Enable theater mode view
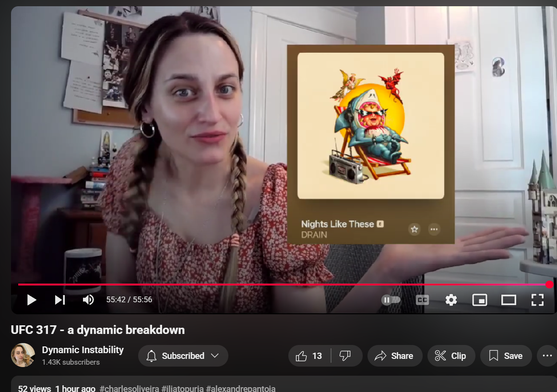 click(x=509, y=300)
